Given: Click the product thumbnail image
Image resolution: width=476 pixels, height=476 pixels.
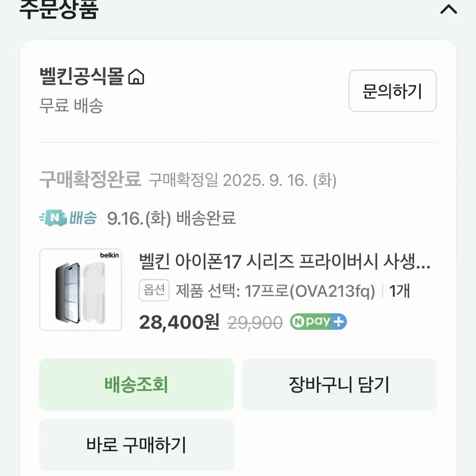Looking at the screenshot, I should [80, 290].
